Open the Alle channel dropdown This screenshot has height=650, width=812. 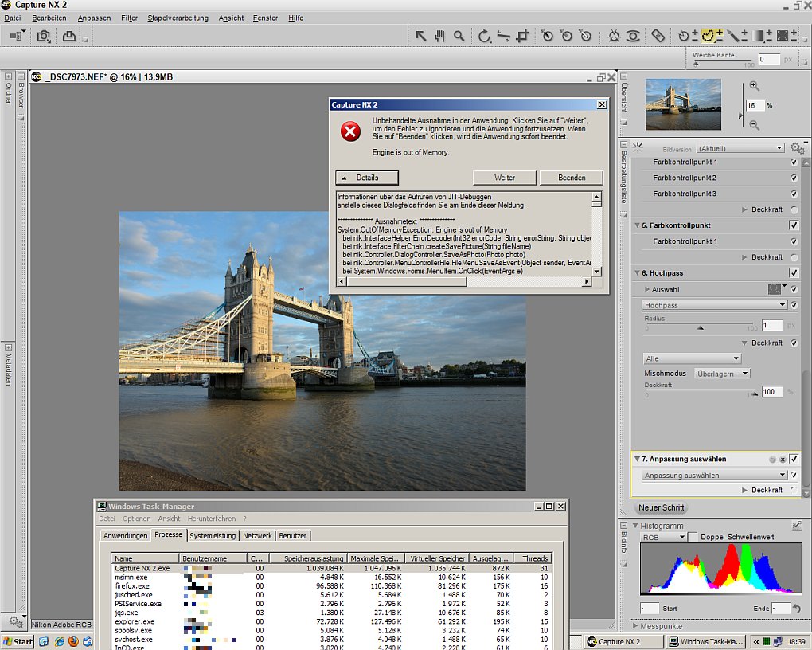pyautogui.click(x=692, y=358)
